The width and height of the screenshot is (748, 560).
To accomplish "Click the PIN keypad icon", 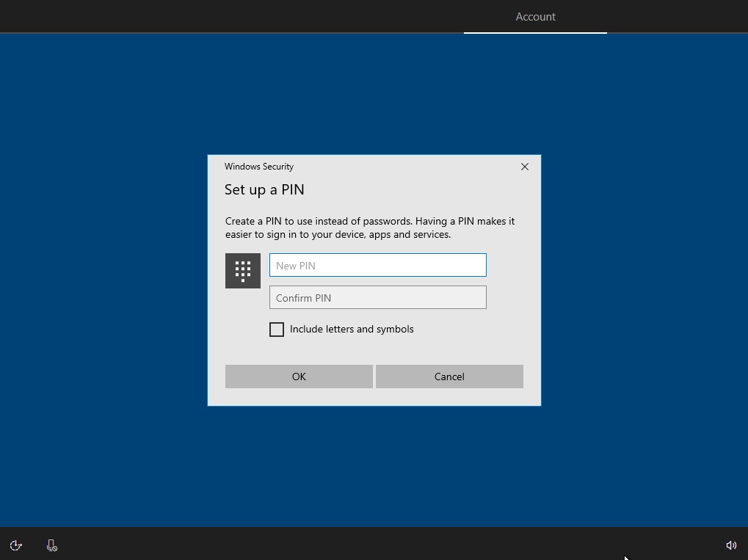I will click(243, 271).
